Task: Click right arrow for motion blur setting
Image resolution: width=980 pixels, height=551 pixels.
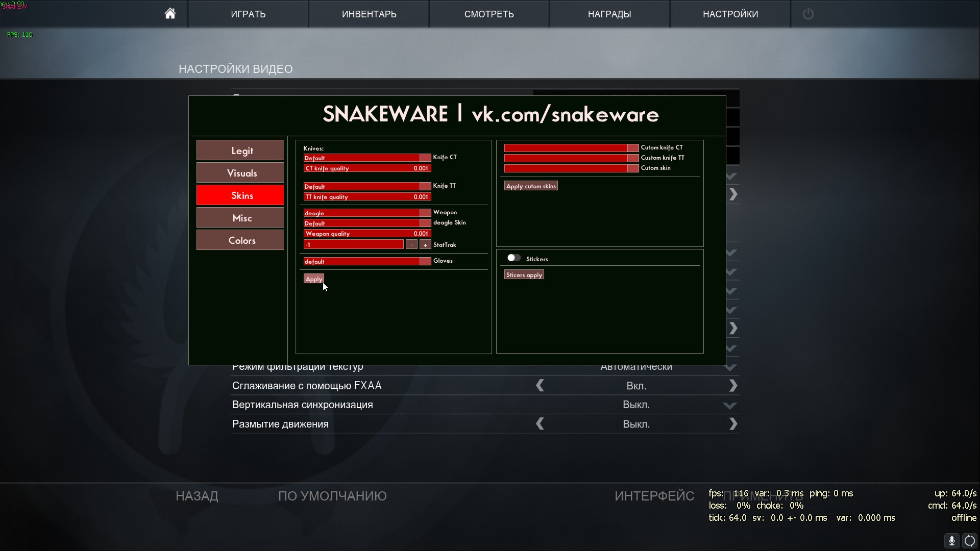Action: click(733, 424)
